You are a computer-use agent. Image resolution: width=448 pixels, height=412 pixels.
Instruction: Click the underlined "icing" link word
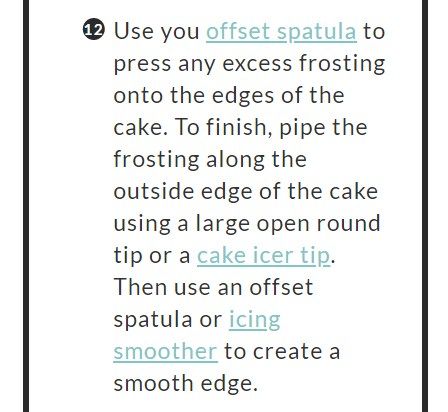tap(254, 321)
